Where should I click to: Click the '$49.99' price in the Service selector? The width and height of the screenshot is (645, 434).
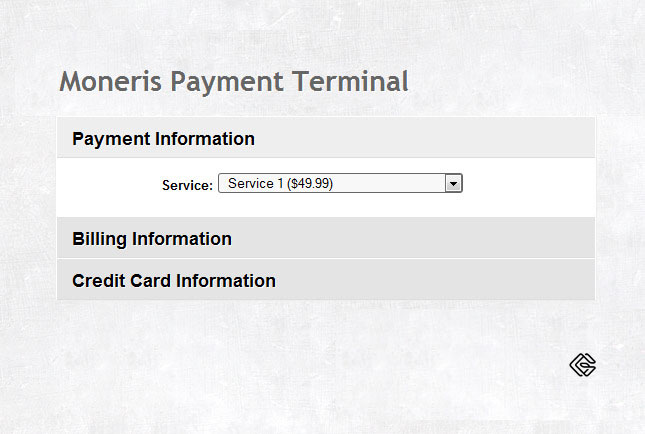[x=310, y=184]
